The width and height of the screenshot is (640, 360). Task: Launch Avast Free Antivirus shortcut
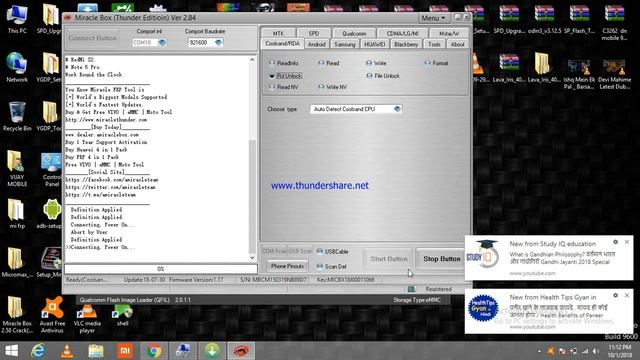[52, 314]
